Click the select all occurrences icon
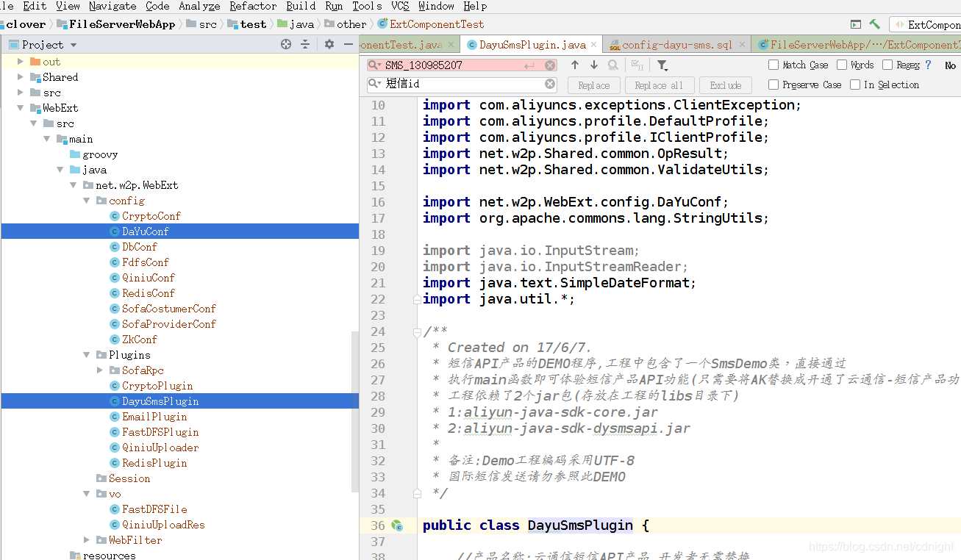Screen dimensions: 961x560 tap(638, 65)
